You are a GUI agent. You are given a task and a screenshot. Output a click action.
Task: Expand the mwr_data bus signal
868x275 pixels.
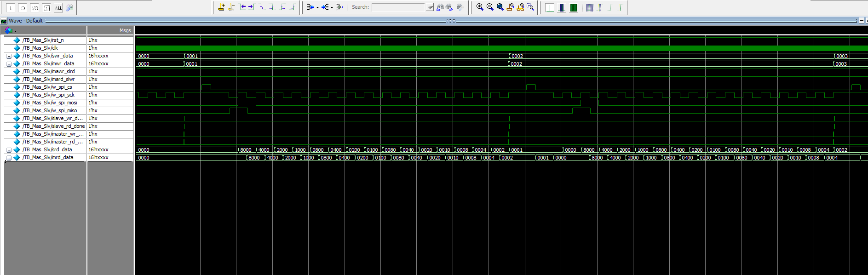click(9, 64)
